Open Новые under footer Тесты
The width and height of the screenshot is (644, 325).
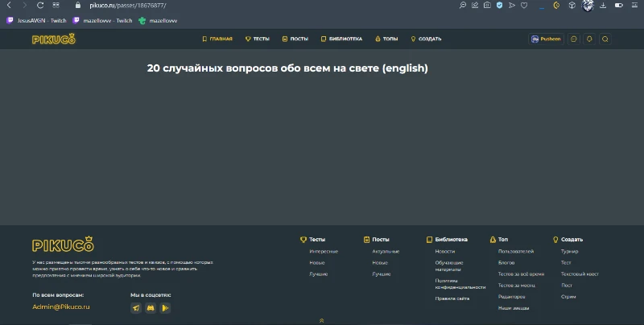316,262
